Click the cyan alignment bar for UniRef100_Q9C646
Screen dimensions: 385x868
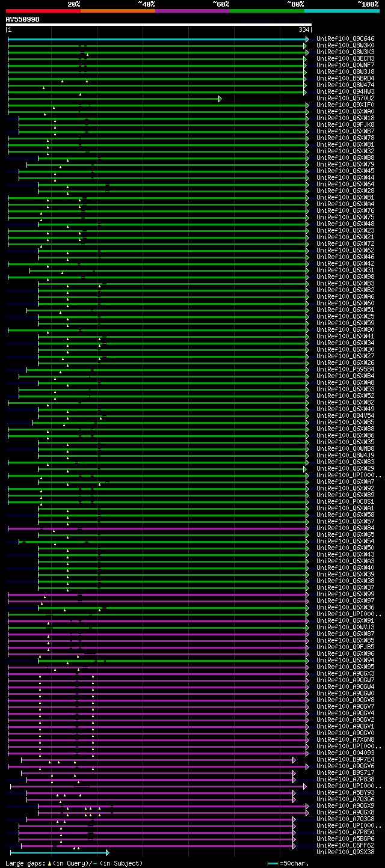[158, 39]
